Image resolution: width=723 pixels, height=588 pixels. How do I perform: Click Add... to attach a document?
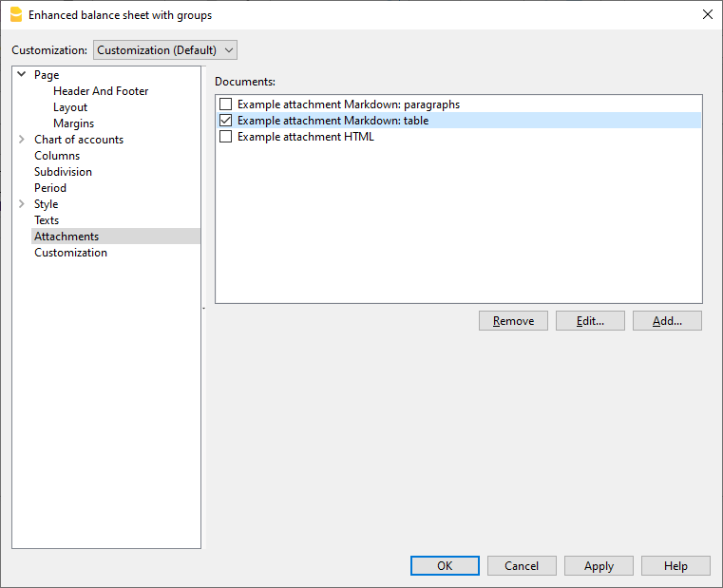667,321
